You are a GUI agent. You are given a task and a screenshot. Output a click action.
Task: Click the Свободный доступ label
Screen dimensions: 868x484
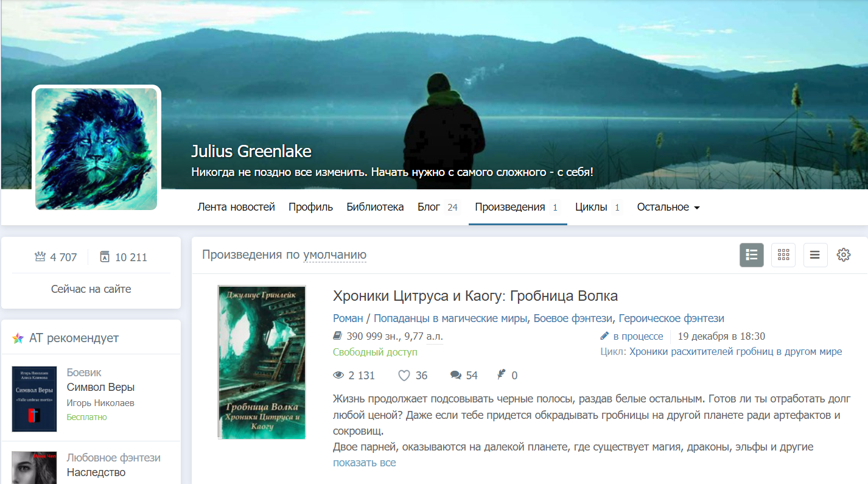coord(375,352)
